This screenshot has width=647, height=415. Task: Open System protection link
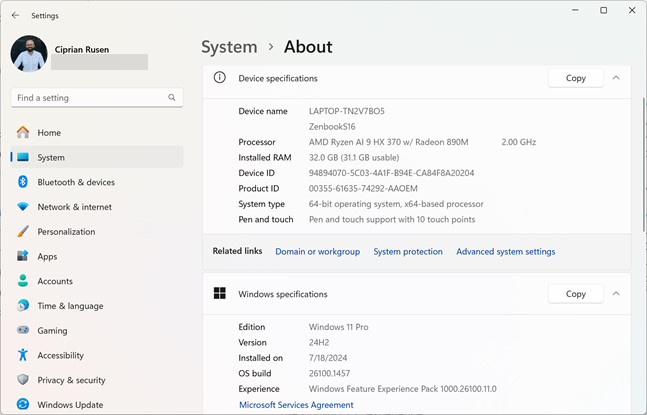tap(408, 252)
